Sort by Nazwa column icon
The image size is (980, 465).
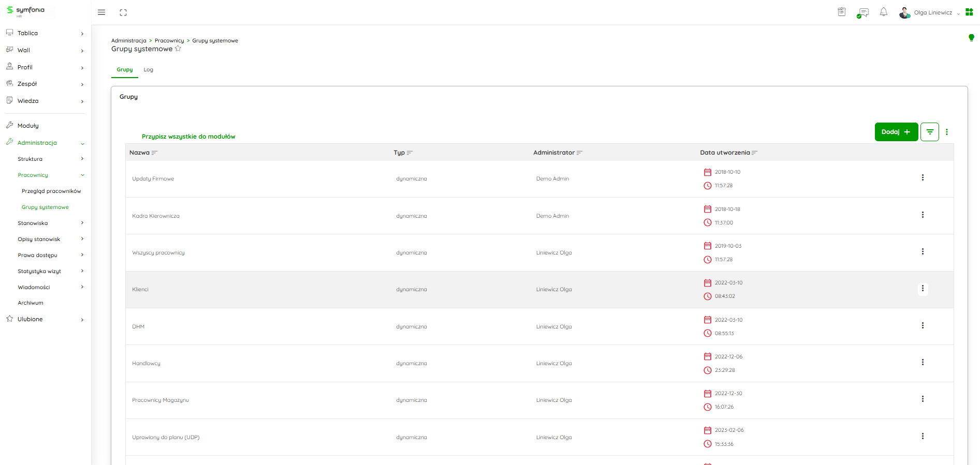(154, 153)
